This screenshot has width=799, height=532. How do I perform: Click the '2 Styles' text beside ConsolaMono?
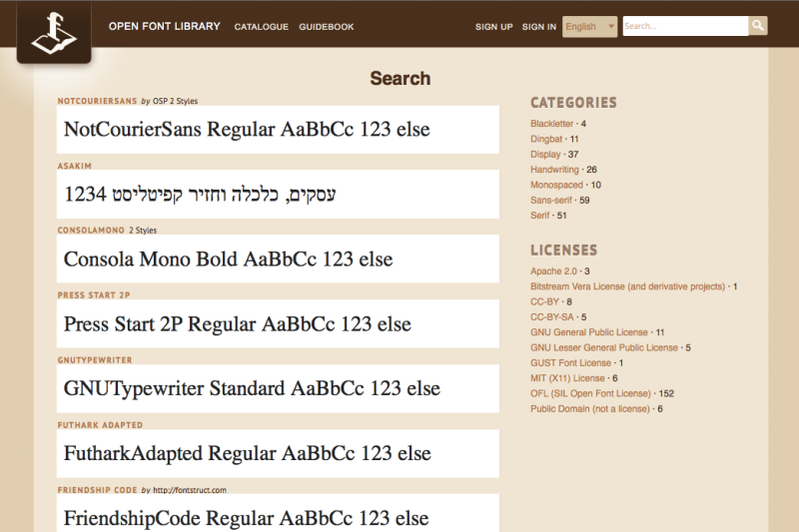[x=143, y=231]
